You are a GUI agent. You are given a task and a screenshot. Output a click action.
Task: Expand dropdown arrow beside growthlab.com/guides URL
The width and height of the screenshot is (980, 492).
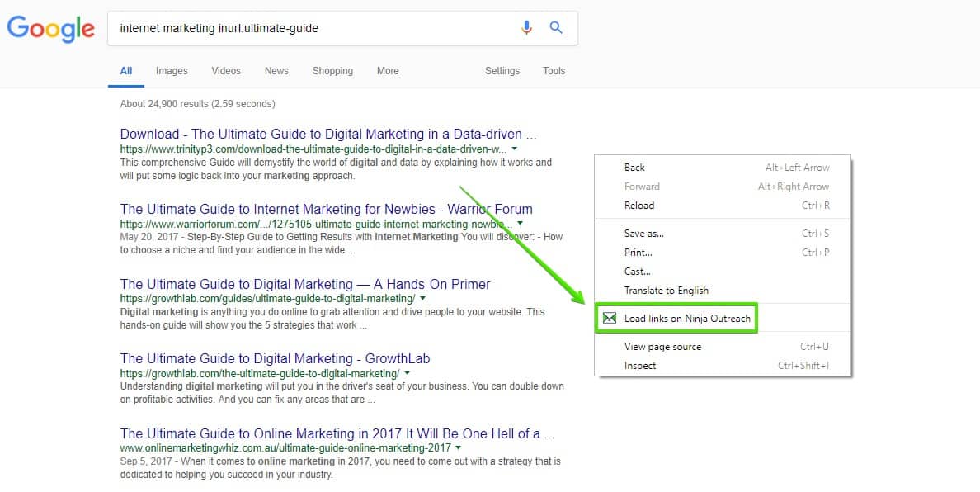tap(423, 299)
